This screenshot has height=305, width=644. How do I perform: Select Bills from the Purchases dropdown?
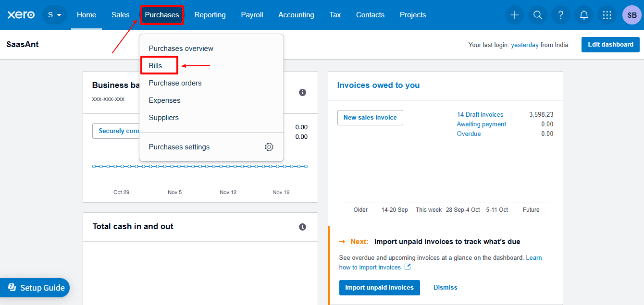[x=211, y=66]
